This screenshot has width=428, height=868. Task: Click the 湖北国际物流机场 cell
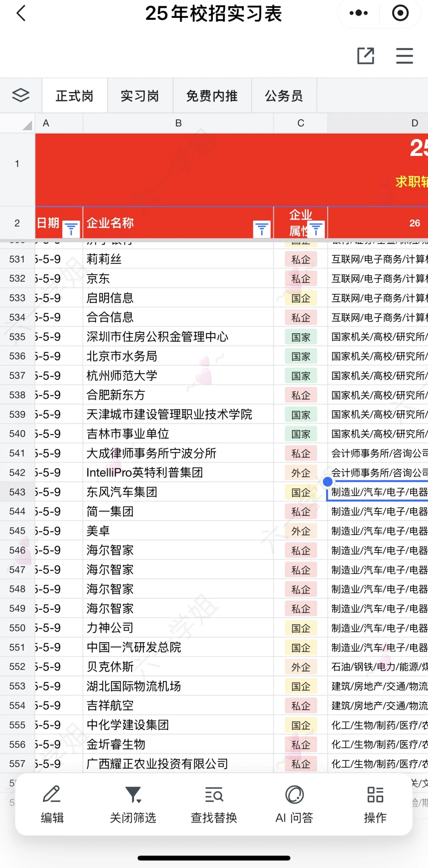[178, 686]
